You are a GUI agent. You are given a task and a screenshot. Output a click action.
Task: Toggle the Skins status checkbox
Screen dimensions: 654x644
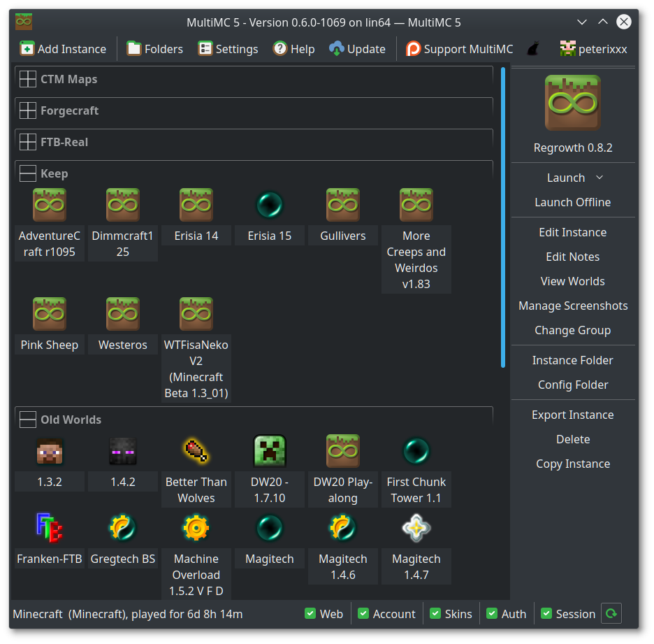coord(437,613)
